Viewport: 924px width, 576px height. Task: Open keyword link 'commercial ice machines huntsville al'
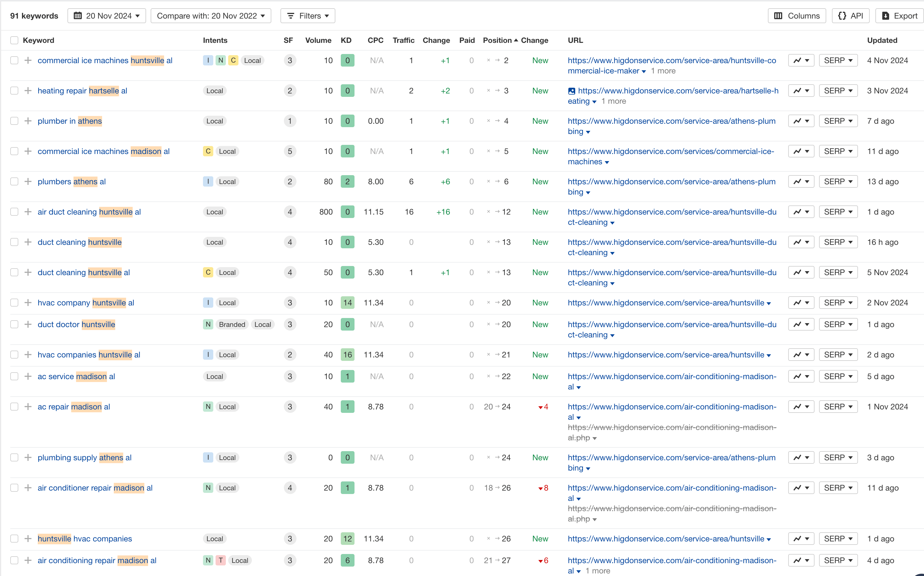(105, 60)
